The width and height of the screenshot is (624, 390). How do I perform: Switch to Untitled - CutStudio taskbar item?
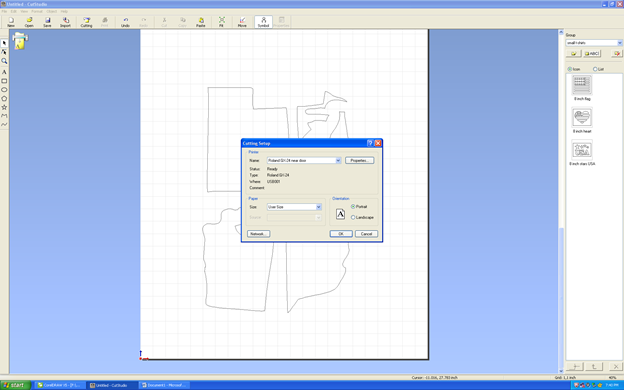click(x=111, y=385)
